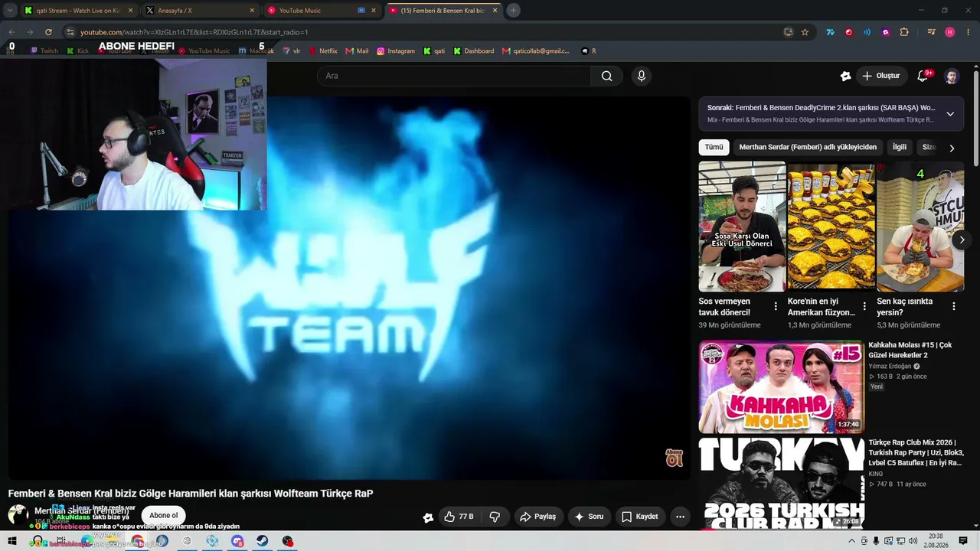The height and width of the screenshot is (551, 980).
Task: Show next Shorts with the carousel arrow
Action: click(962, 240)
